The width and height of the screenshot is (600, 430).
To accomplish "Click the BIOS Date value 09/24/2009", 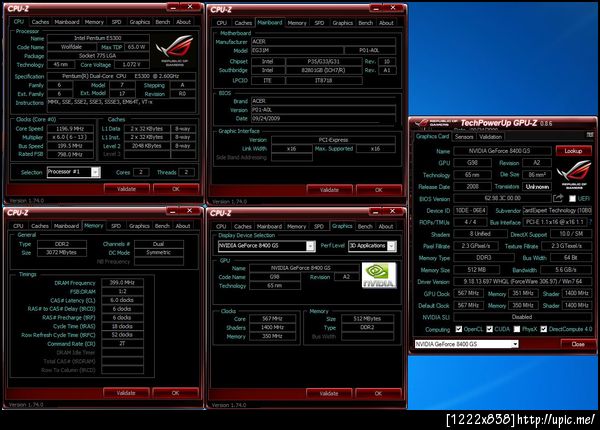I will [323, 119].
